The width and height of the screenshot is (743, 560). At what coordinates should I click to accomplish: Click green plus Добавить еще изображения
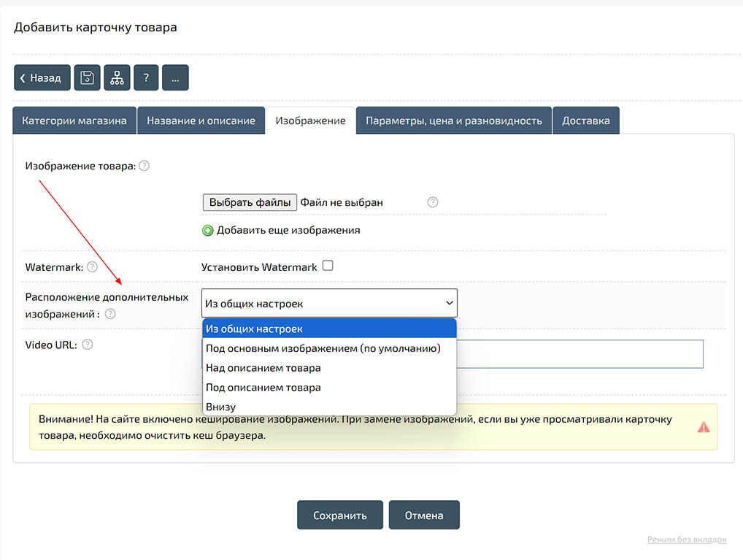tap(208, 230)
